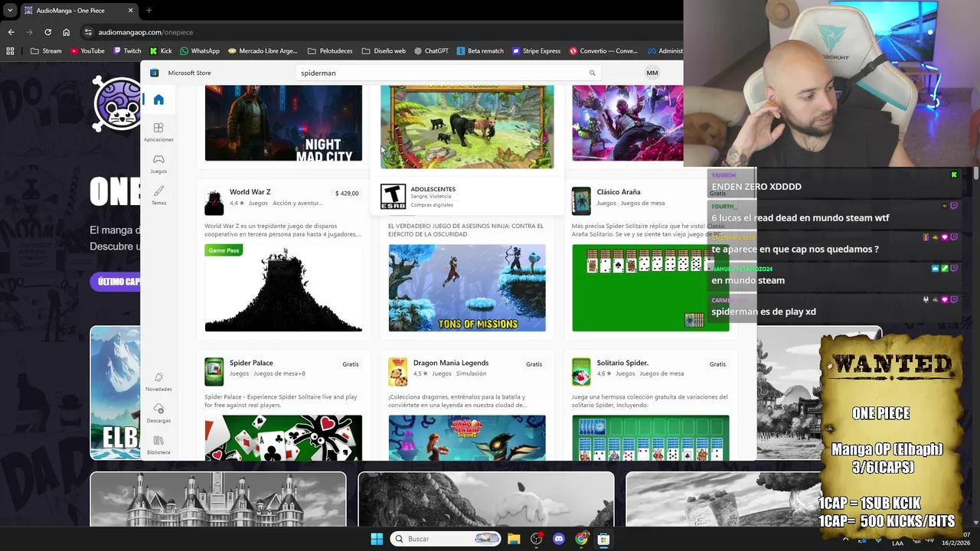The width and height of the screenshot is (980, 551).
Task: Click the Store search magnifier icon
Action: tap(592, 73)
